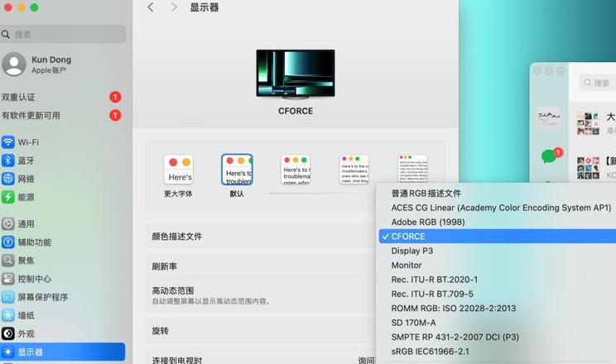Open the first WeChat conversation group avatar
Image resolution: width=616 pixels, height=364 pixels.
coord(588,124)
